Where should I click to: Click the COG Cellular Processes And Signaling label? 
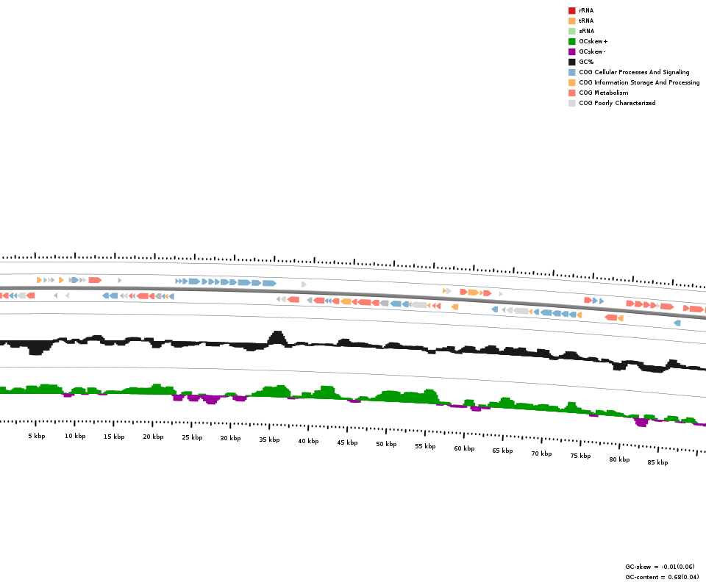[x=634, y=72]
